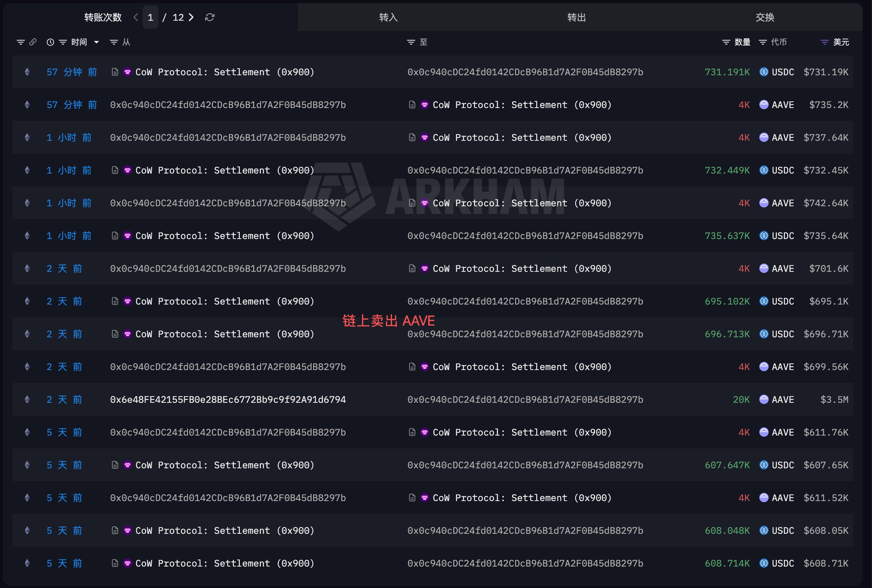The image size is (872, 588).
Task: Click the link icon in the header row
Action: tap(33, 42)
